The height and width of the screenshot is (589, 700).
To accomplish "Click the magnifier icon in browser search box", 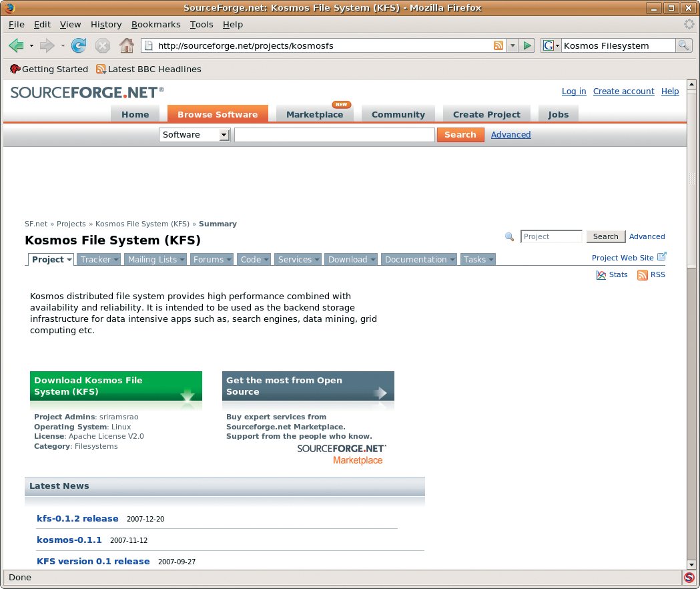I will pyautogui.click(x=683, y=45).
